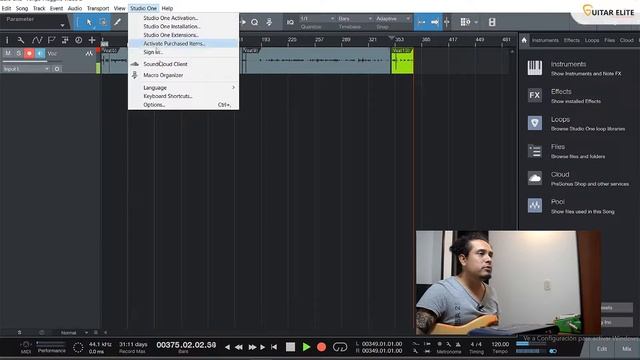Screen dimensions: 640x360
Task: Select the green Voz audio clip
Action: (402, 61)
